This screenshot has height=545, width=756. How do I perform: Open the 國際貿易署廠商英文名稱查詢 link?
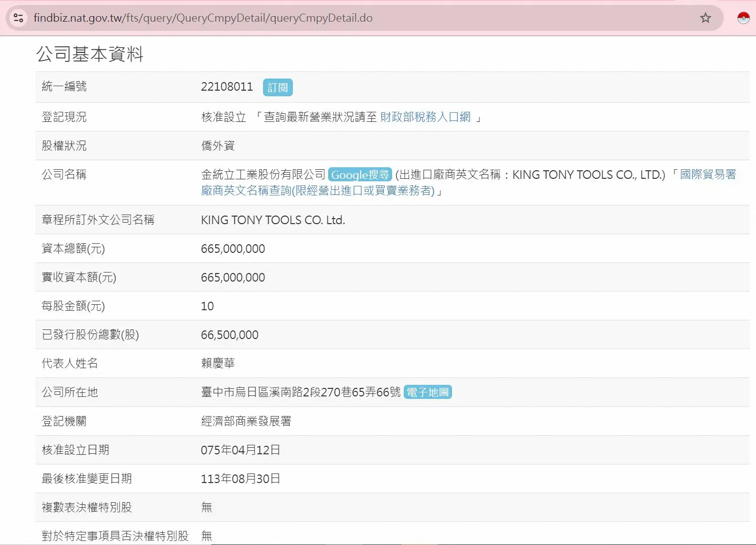pos(469,182)
